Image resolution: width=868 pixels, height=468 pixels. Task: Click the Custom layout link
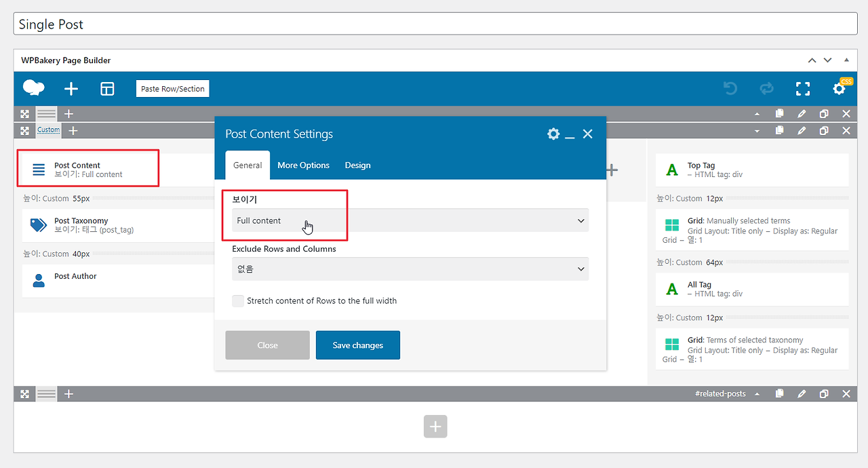[x=49, y=130]
